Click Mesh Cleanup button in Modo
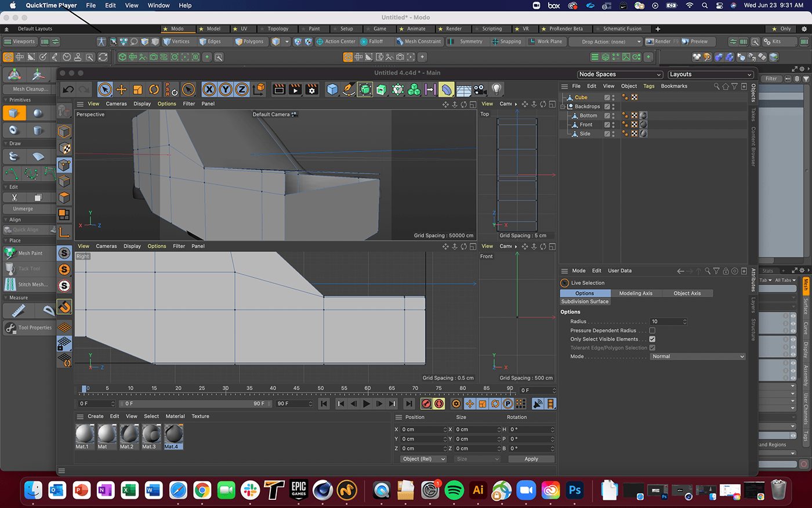The width and height of the screenshot is (812, 508). coord(30,89)
